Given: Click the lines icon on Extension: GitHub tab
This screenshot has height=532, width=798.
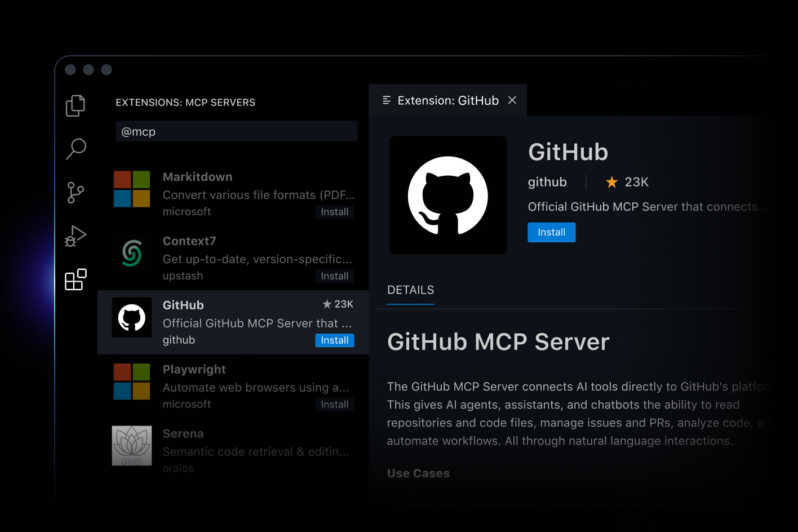Looking at the screenshot, I should point(387,100).
